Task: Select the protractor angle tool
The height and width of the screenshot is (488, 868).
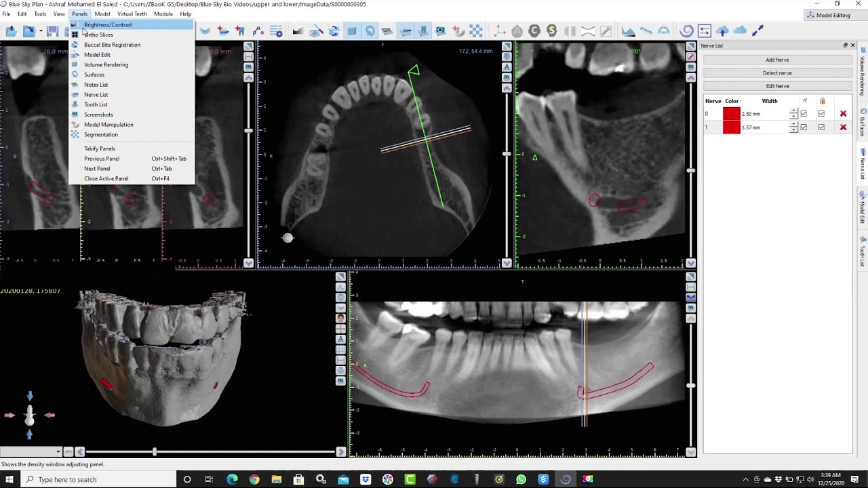Action: point(664,30)
